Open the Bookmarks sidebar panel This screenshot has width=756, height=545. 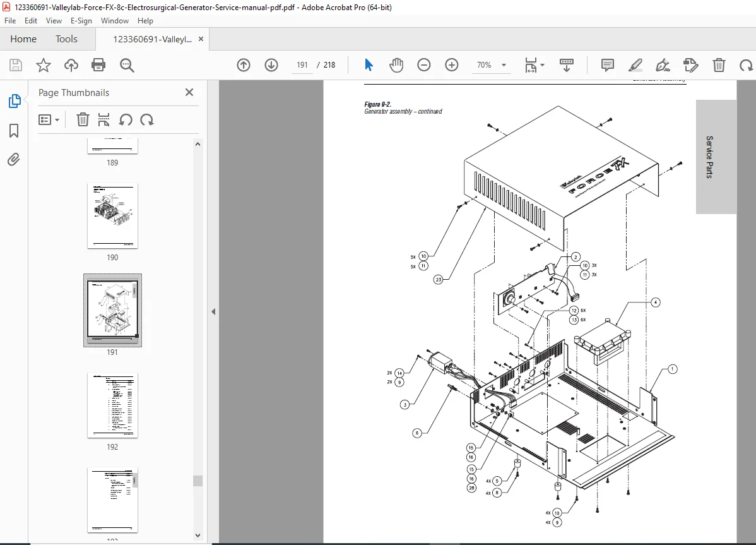14,131
